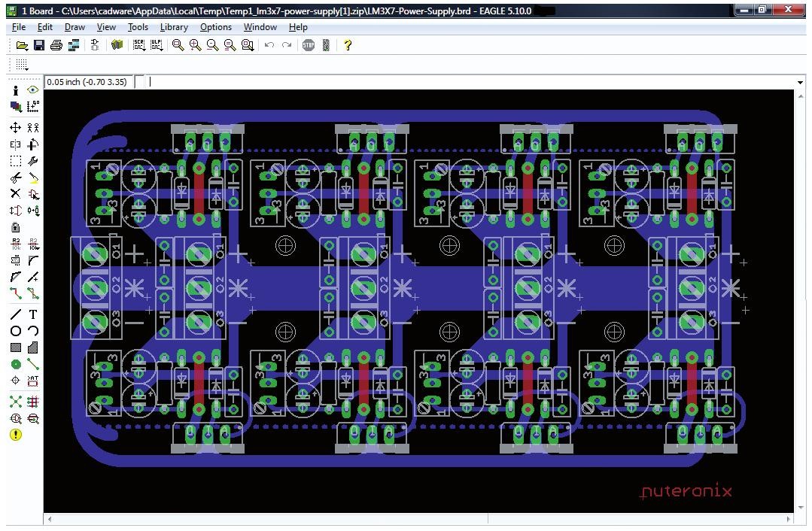Select the Via tool

[x=16, y=364]
